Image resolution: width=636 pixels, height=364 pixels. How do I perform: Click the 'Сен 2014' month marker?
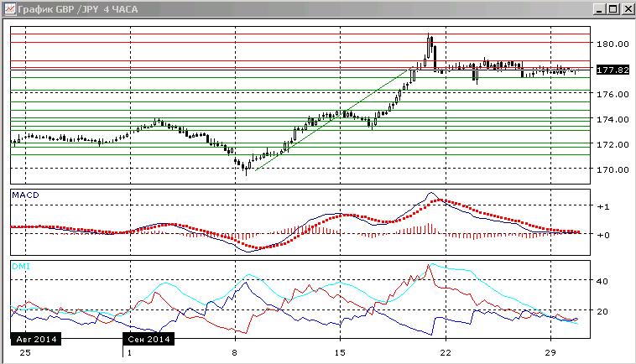click(149, 340)
